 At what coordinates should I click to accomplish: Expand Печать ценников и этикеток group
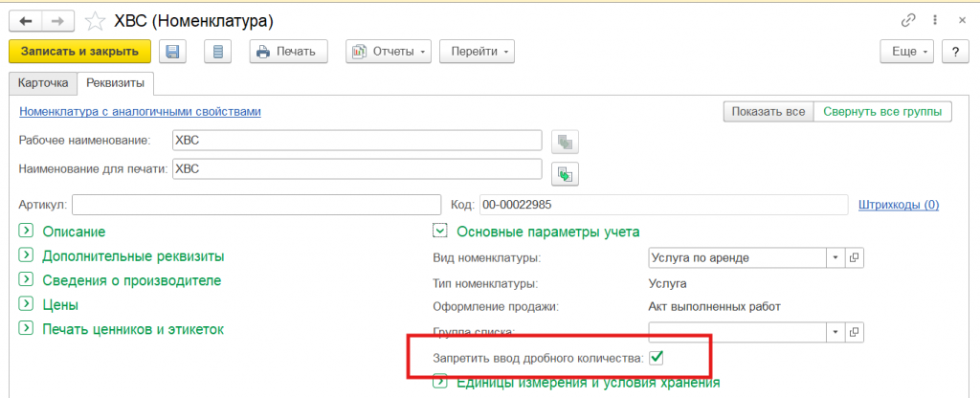(x=26, y=328)
